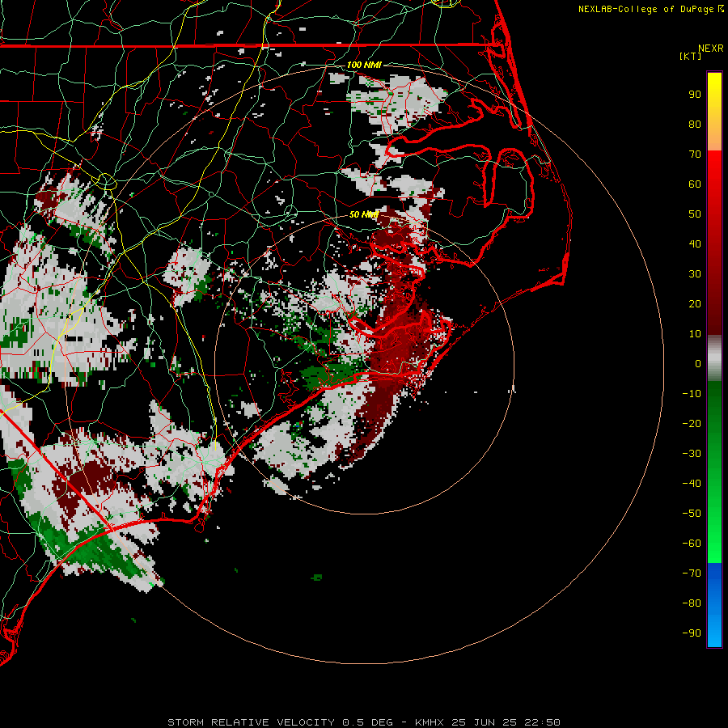Viewport: 728px width, 728px height.
Task: Click the -20 value on velocity scale
Action: click(x=692, y=424)
